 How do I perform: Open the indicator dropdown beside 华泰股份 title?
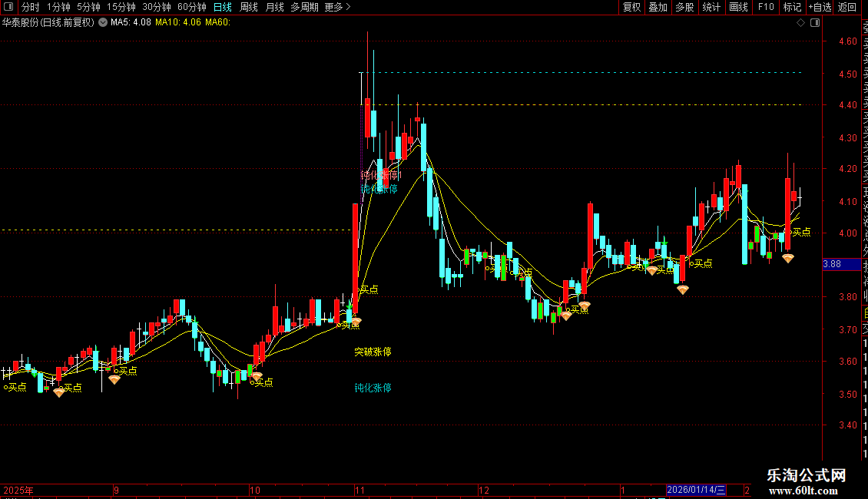click(103, 22)
